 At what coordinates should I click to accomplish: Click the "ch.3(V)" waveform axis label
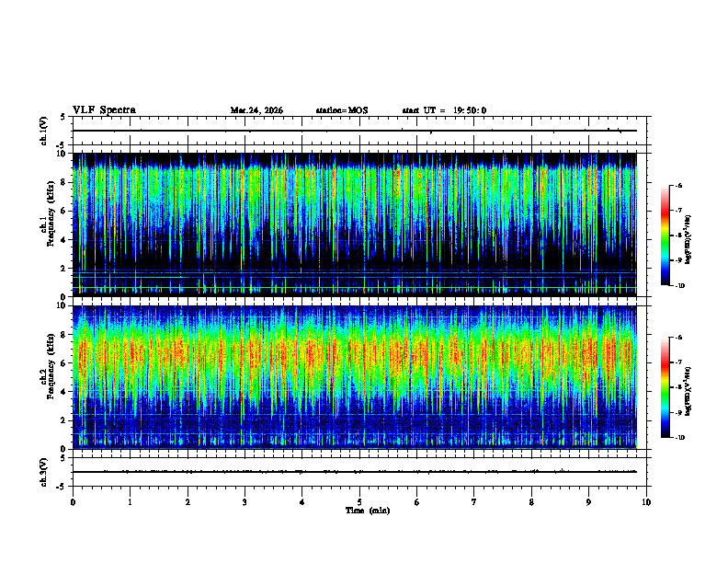click(44, 472)
